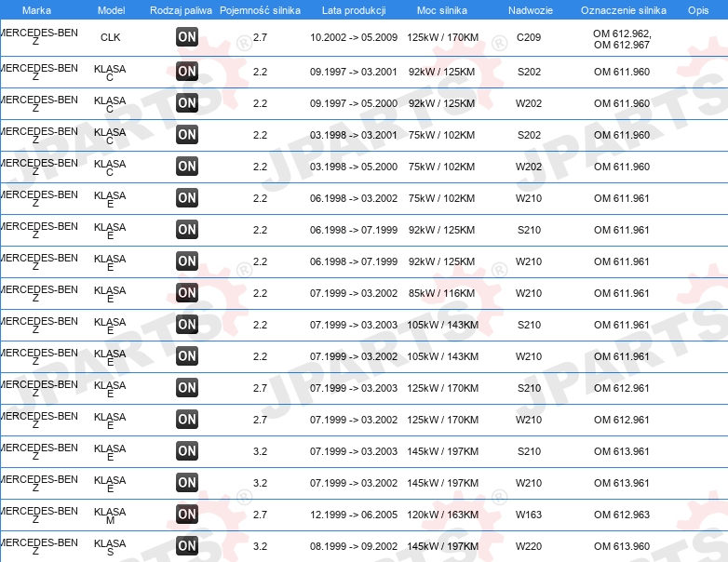
Task: Click ON icon for Klasa C W202 92kW row
Action: pos(187,103)
